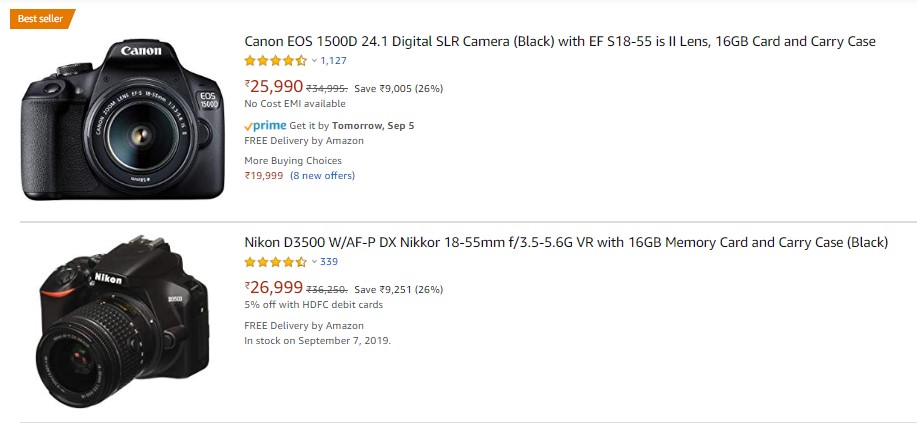The image size is (917, 423).
Task: Open the 1,127 reviews link
Action: [333, 60]
